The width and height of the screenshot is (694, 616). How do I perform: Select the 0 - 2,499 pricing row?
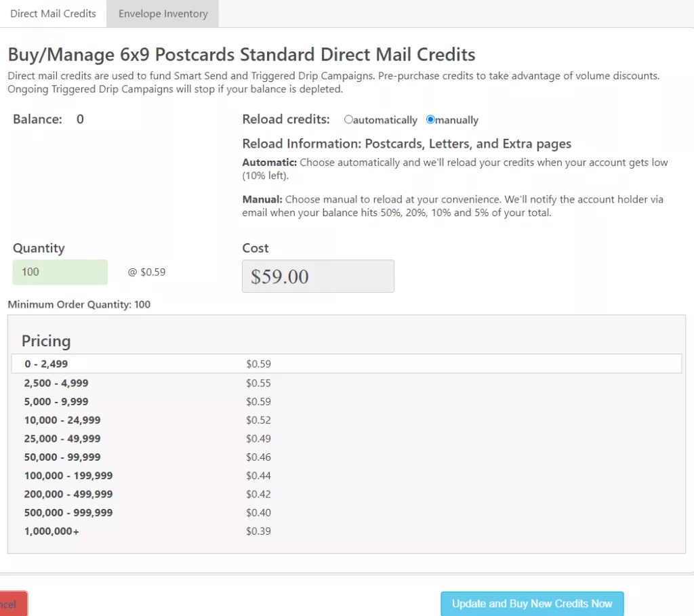point(346,364)
